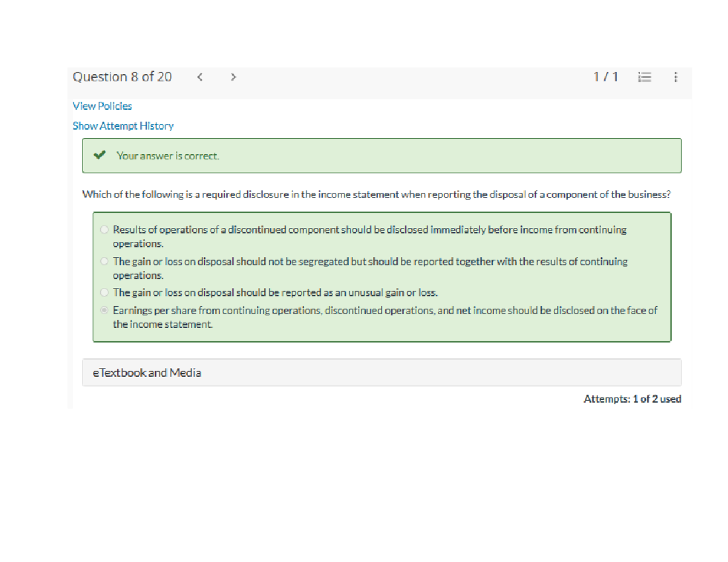
Task: Choose the unusual gain or loss answer option
Action: 104,292
